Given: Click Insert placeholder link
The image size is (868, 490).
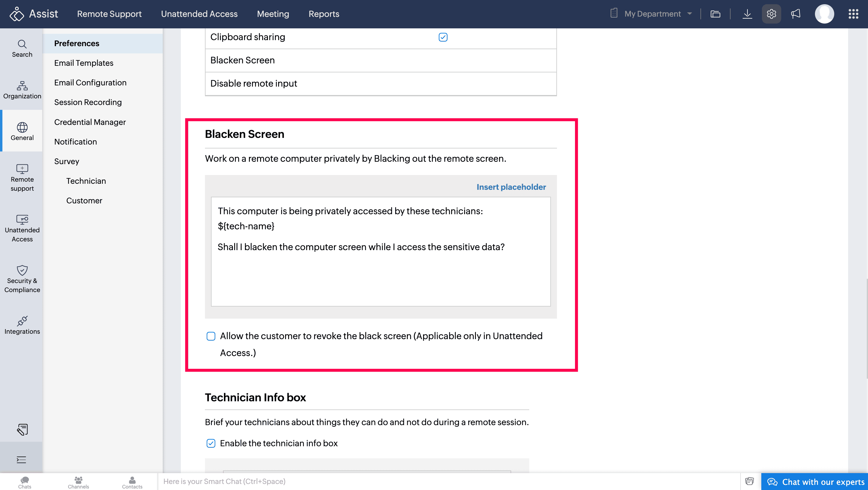Looking at the screenshot, I should 511,187.
